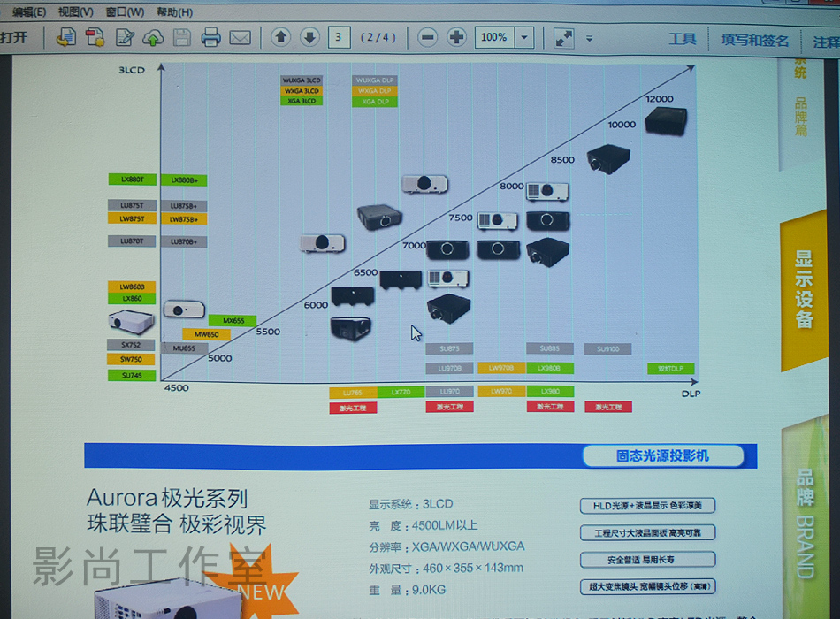
Task: Click the 显示设备 side tab
Action: tap(804, 289)
